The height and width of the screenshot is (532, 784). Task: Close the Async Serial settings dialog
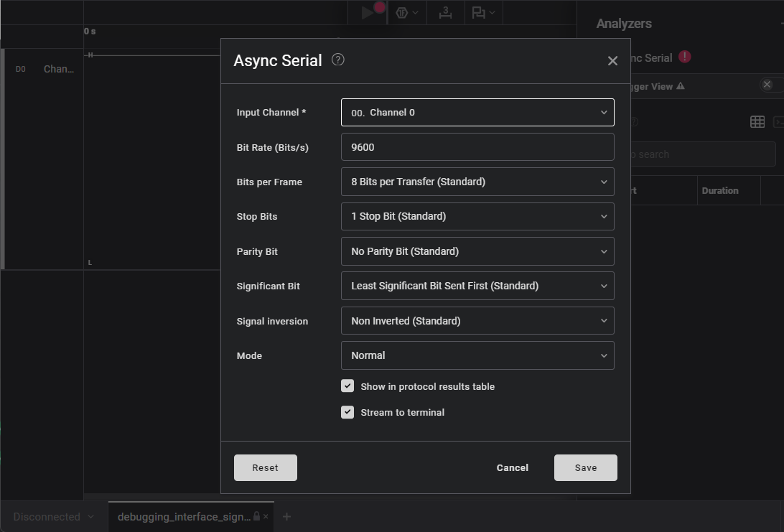(x=612, y=61)
